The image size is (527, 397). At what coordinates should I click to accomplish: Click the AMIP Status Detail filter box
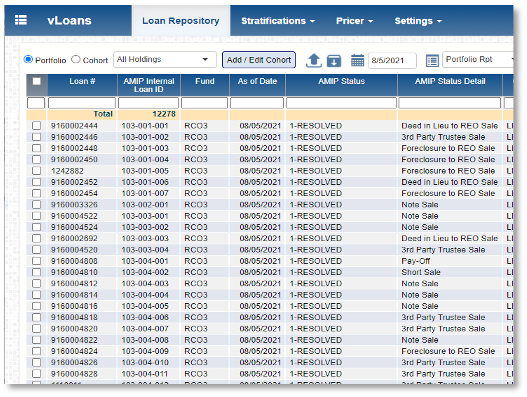(450, 103)
